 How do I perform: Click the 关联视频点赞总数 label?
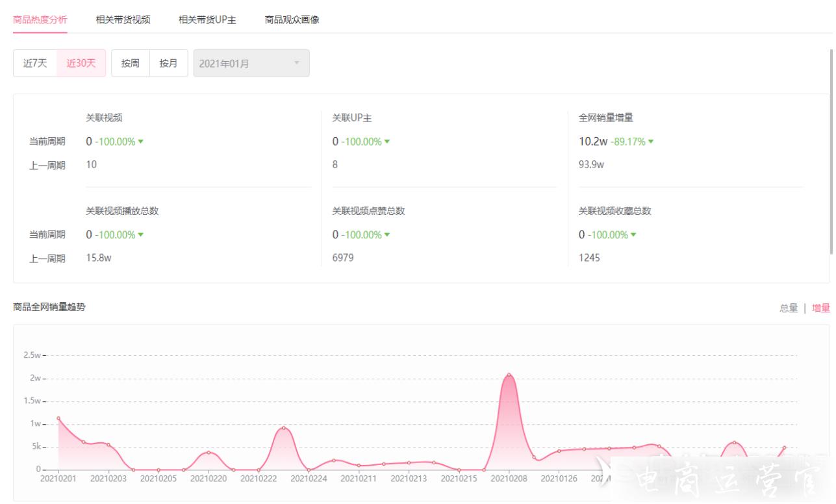point(369,211)
